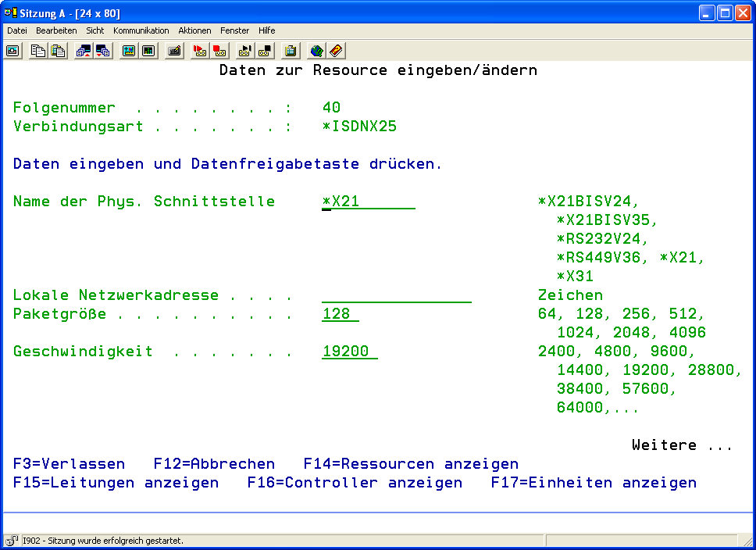
Task: Open the Aktionen menu
Action: (194, 30)
